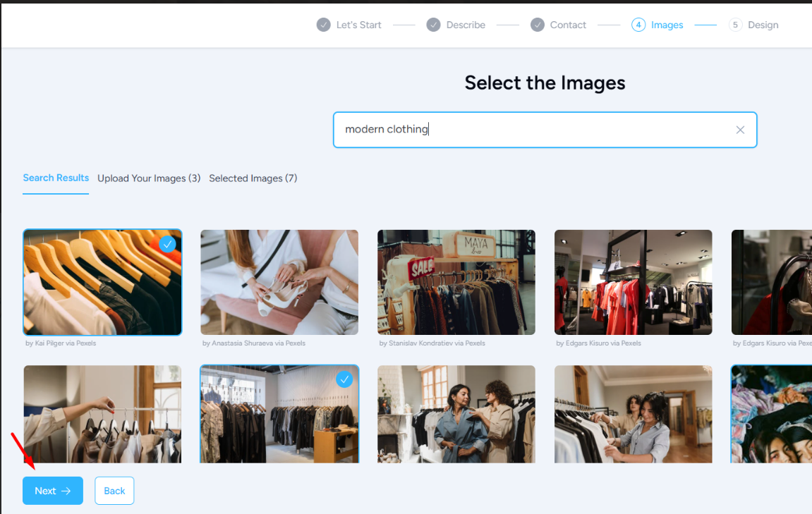Open the Selected Images tab
The width and height of the screenshot is (812, 514).
[253, 178]
